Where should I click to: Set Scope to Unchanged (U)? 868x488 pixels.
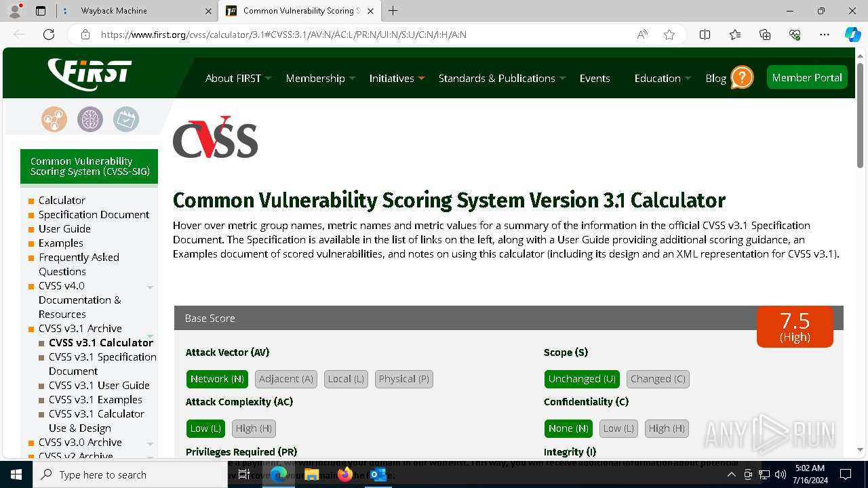pyautogui.click(x=582, y=379)
